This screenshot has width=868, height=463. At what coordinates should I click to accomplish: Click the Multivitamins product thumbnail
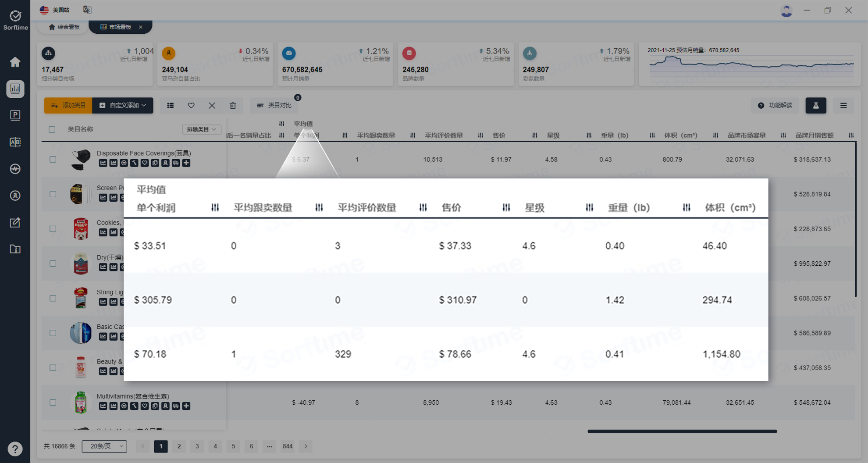(x=81, y=402)
